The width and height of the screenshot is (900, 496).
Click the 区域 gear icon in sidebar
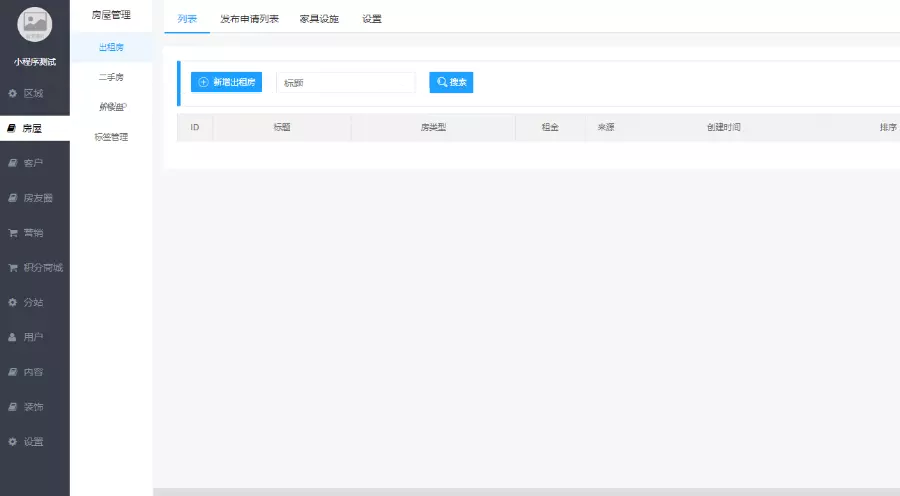coord(12,93)
